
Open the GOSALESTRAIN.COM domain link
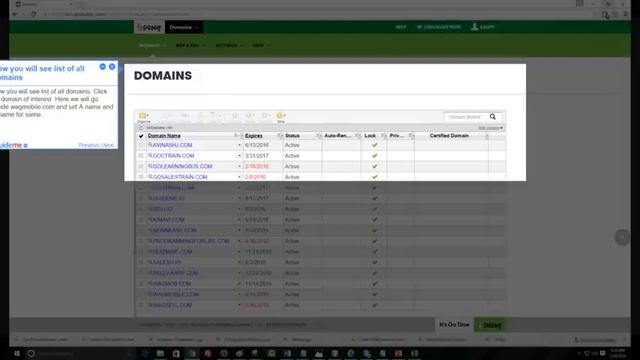tap(180, 177)
